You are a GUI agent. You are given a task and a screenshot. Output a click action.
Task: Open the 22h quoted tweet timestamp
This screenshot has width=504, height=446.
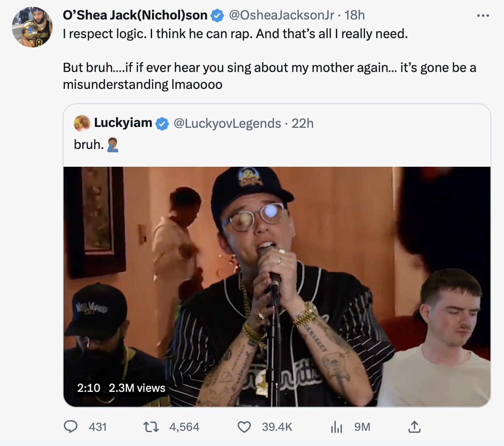[x=302, y=123]
